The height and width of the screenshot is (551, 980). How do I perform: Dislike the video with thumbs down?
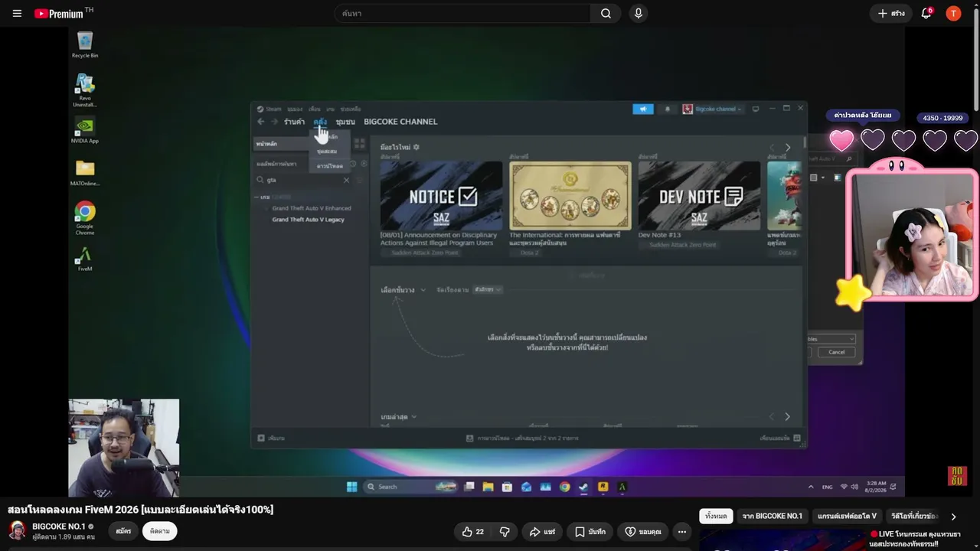505,531
